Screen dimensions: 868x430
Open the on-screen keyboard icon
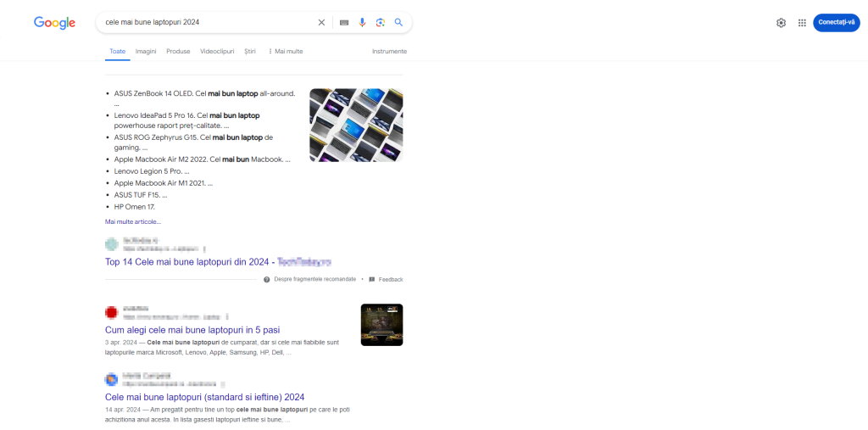344,23
